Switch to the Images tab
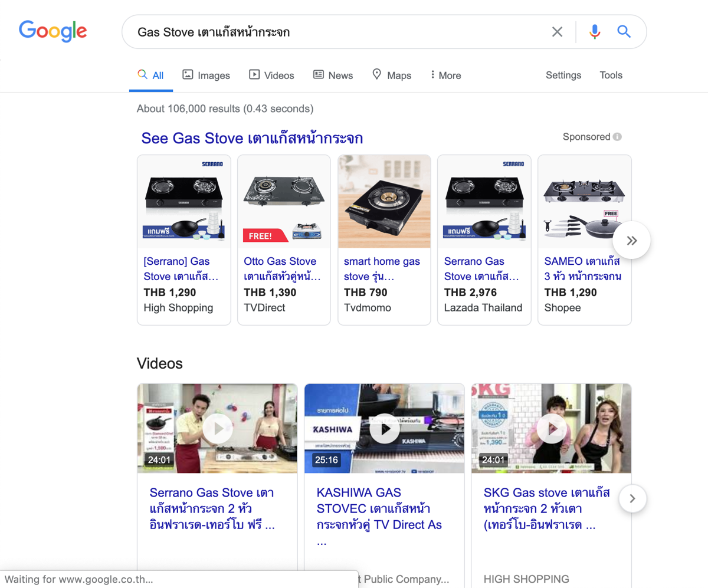Viewport: 708px width, 588px height. pyautogui.click(x=206, y=75)
